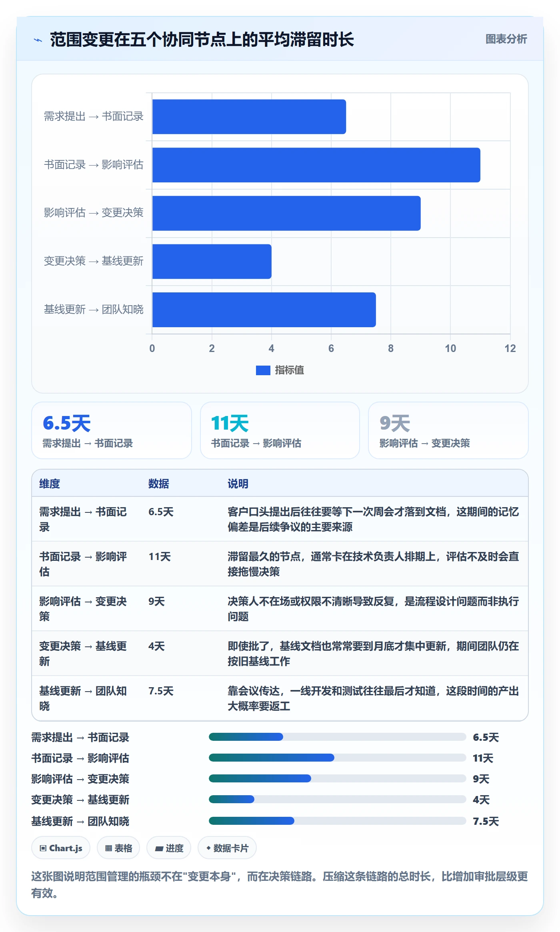
Task: Click table description starting 决策人不在场
Action: pos(373,609)
